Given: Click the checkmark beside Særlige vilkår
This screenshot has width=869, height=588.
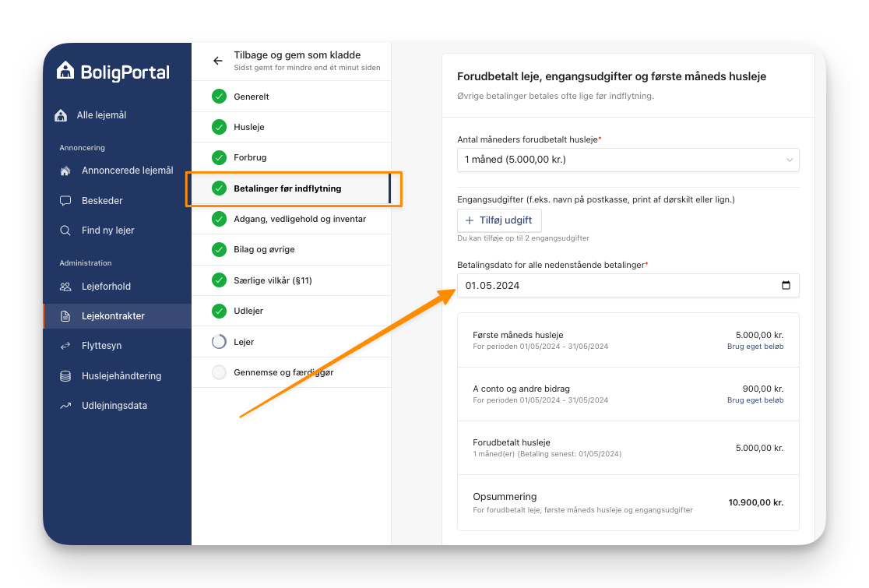Looking at the screenshot, I should [220, 280].
